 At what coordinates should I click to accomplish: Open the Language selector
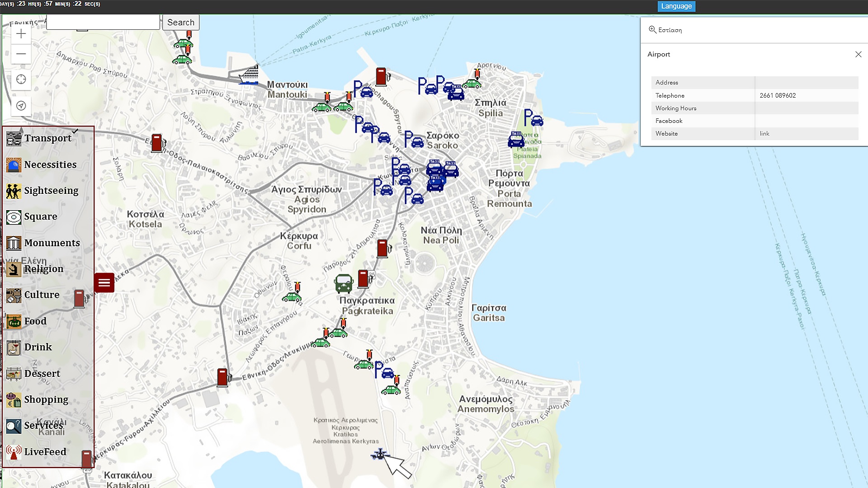[x=676, y=6]
